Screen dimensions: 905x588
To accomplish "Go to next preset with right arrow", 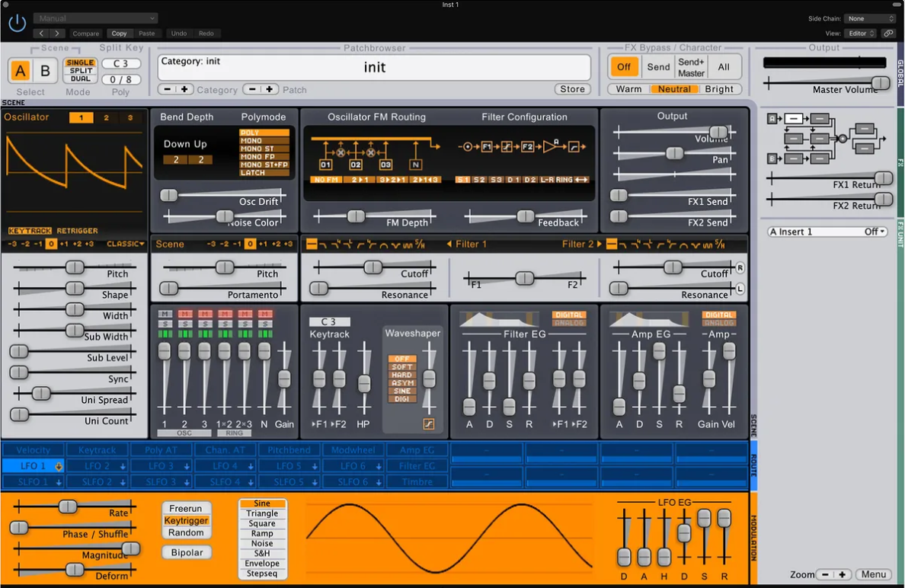I will [57, 34].
